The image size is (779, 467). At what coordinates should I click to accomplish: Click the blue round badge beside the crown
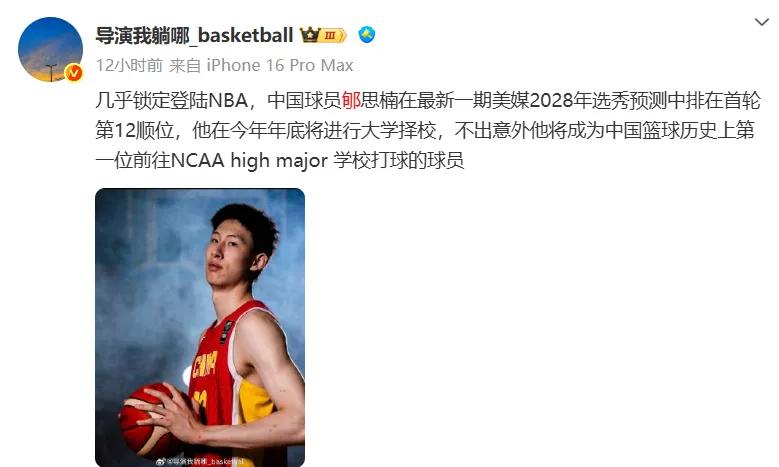pyautogui.click(x=367, y=35)
